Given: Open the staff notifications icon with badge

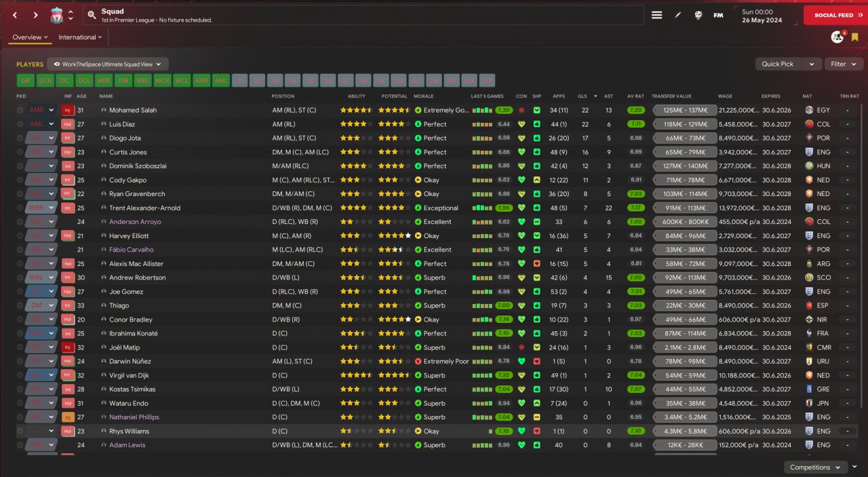Looking at the screenshot, I should tap(837, 37).
